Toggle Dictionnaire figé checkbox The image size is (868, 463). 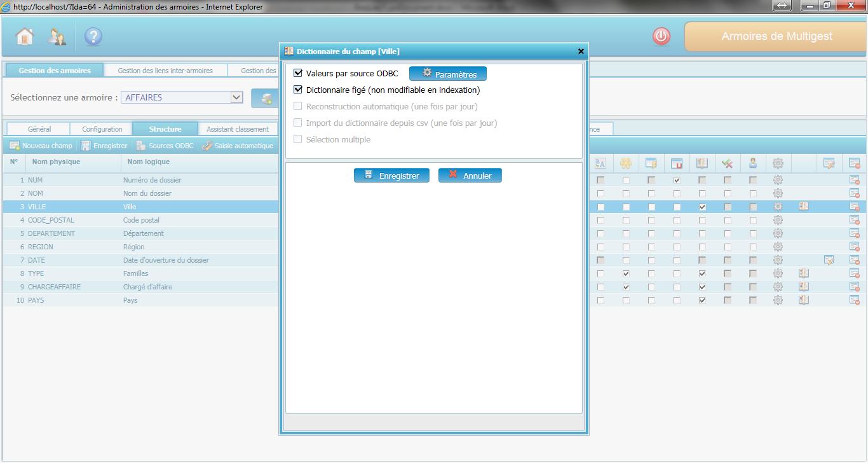point(298,90)
